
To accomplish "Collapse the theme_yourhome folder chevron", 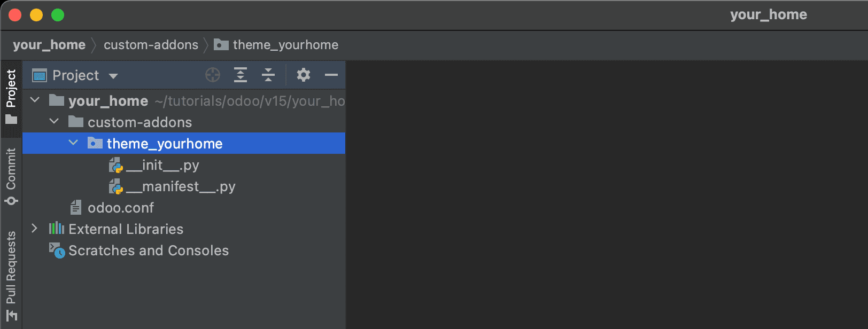I will click(74, 143).
